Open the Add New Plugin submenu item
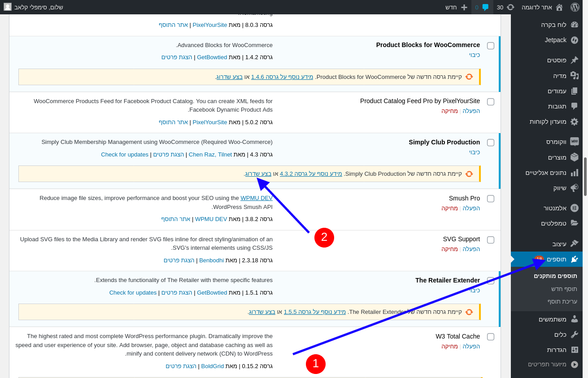Viewport: 588px width, 378px height. pyautogui.click(x=564, y=289)
